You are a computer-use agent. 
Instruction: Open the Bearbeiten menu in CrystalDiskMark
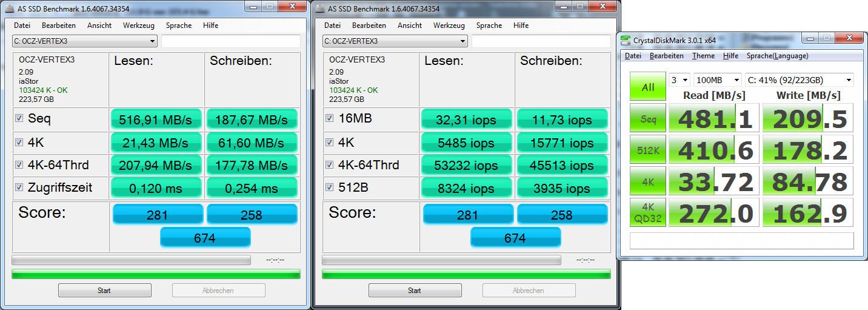pos(667,56)
